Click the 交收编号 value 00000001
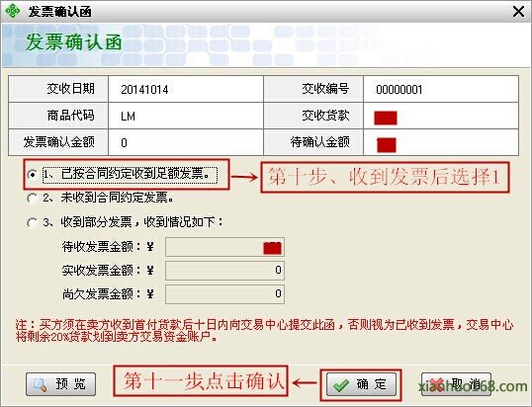 399,90
